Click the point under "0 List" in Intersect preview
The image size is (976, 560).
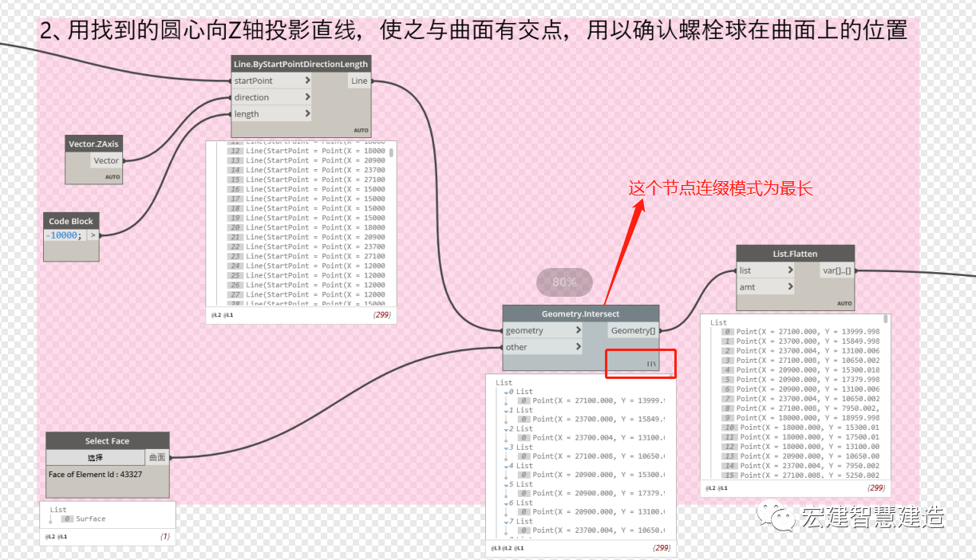(x=591, y=401)
